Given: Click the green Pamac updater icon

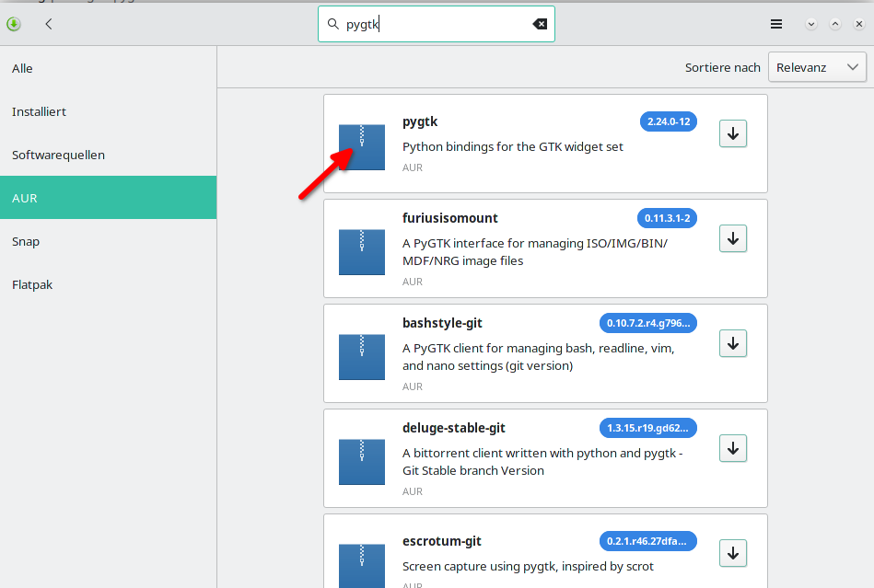Looking at the screenshot, I should coord(13,24).
